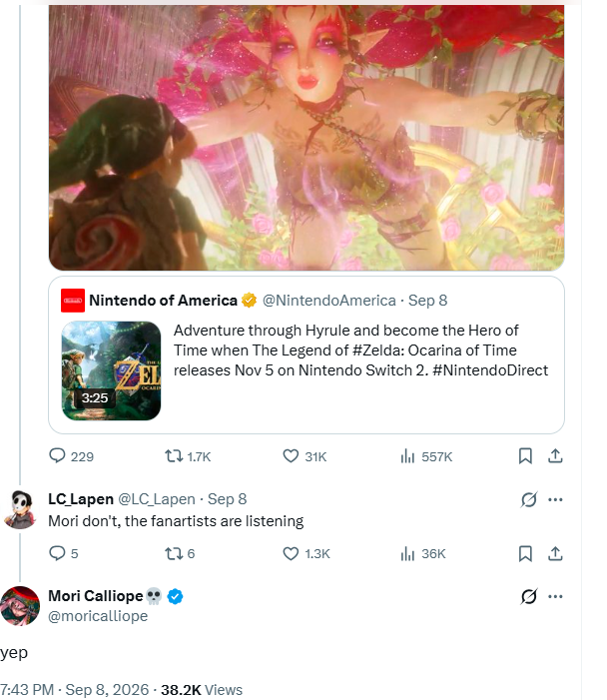Open more options on Mori Calliope's tweet
The height and width of the screenshot is (700, 607).
pos(555,596)
